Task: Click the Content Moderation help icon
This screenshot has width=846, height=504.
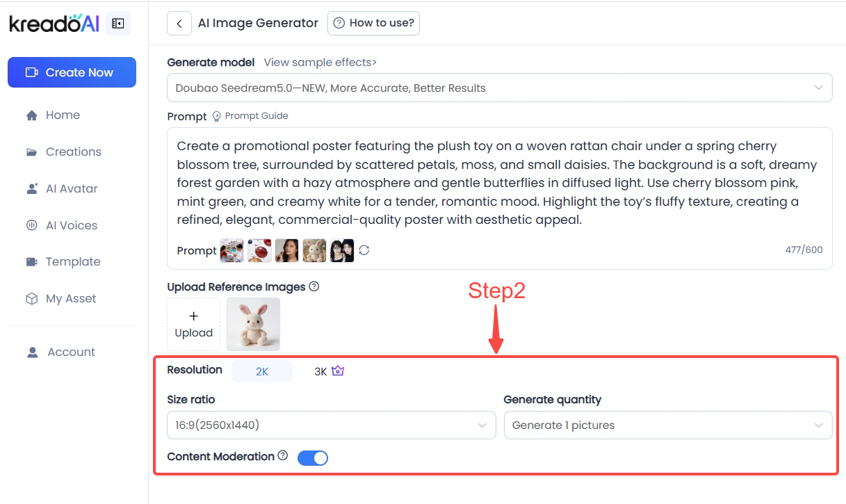Action: tap(283, 456)
